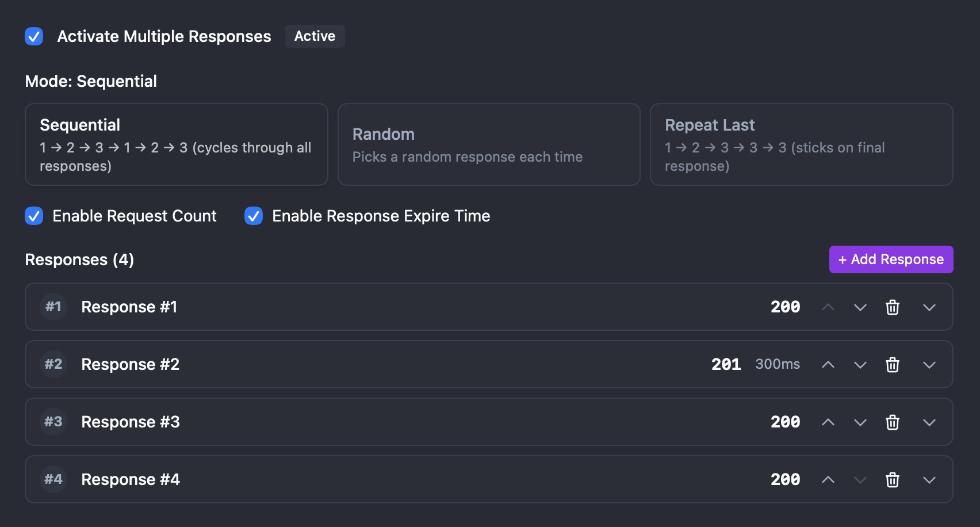980x527 pixels.
Task: Delete Response #4 using its trash icon
Action: (893, 479)
